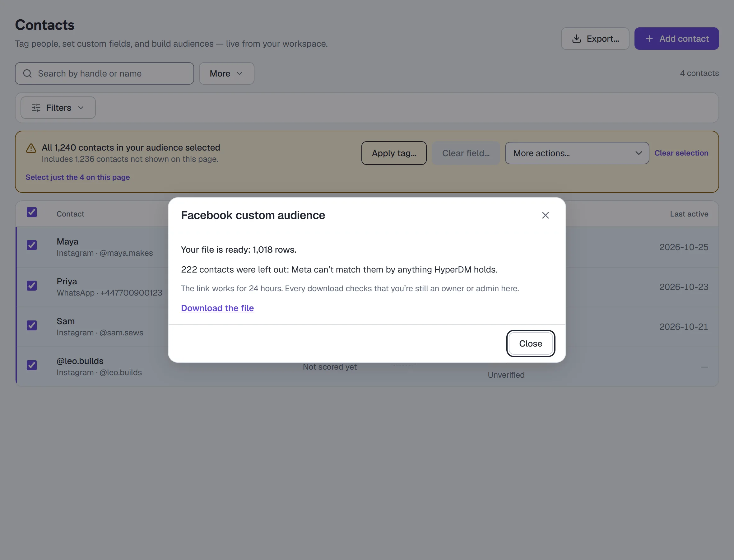Viewport: 734px width, 560px height.
Task: Uncheck the @leo.builds contact checkbox
Action: [x=32, y=365]
